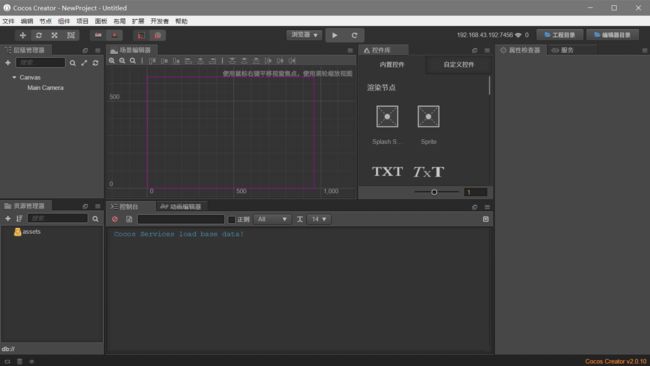Select the Rect transform tool

tap(71, 35)
